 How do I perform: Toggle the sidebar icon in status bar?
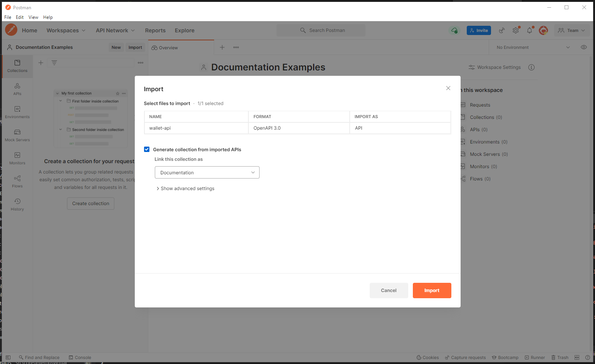click(x=8, y=357)
